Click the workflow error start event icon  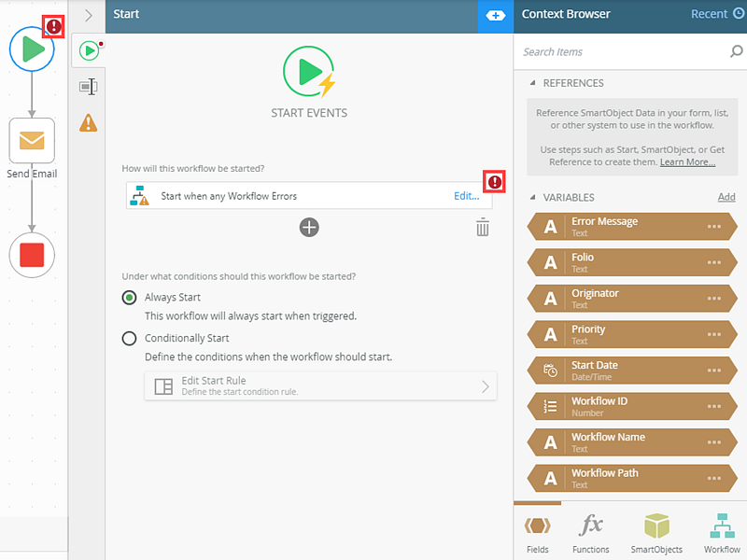tap(139, 196)
